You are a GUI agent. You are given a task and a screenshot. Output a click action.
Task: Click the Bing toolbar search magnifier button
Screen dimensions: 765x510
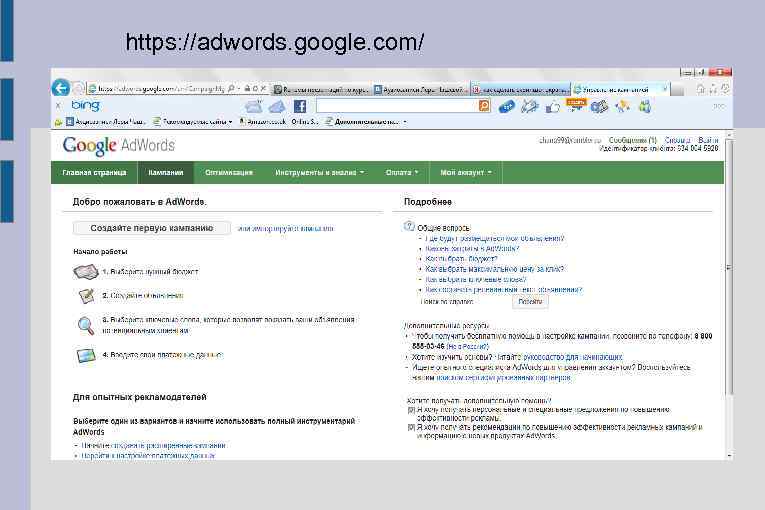tap(484, 106)
